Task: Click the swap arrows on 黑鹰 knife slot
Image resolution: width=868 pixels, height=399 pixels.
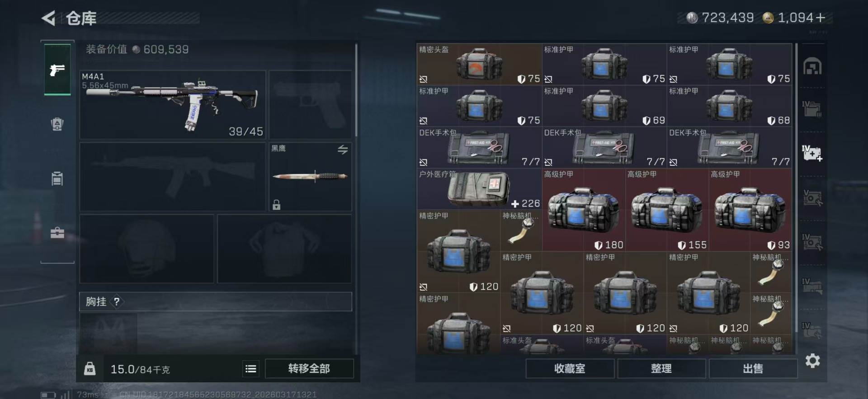Action: pos(343,150)
